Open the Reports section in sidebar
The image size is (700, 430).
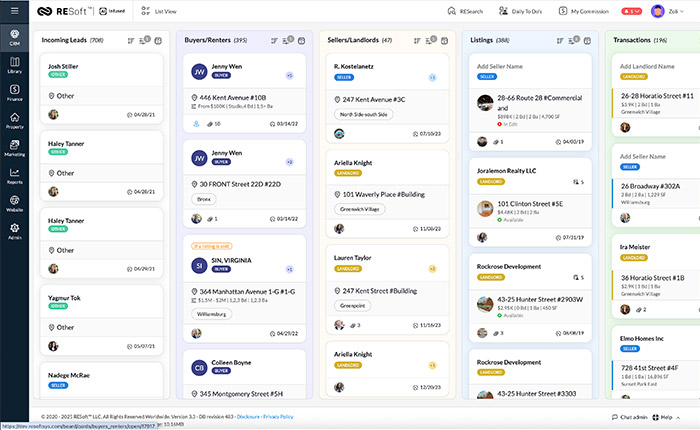click(14, 176)
